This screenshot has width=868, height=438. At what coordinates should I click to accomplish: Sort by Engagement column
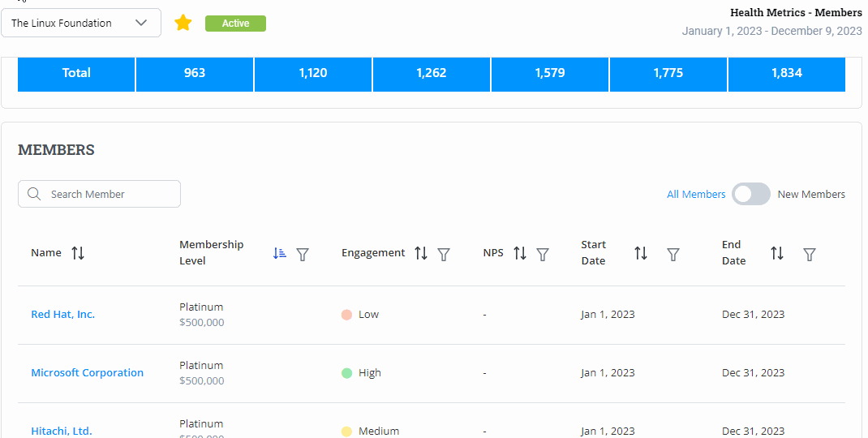(421, 254)
